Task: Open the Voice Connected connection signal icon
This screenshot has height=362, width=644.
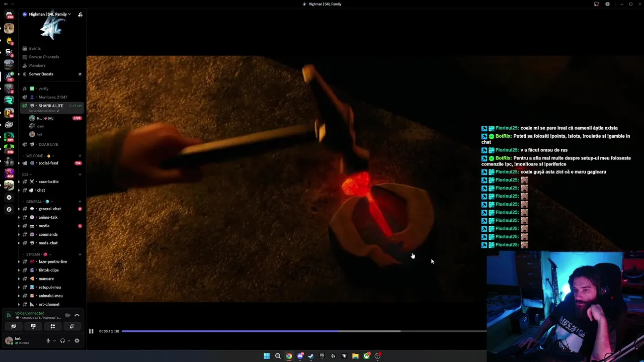Action: point(9,315)
